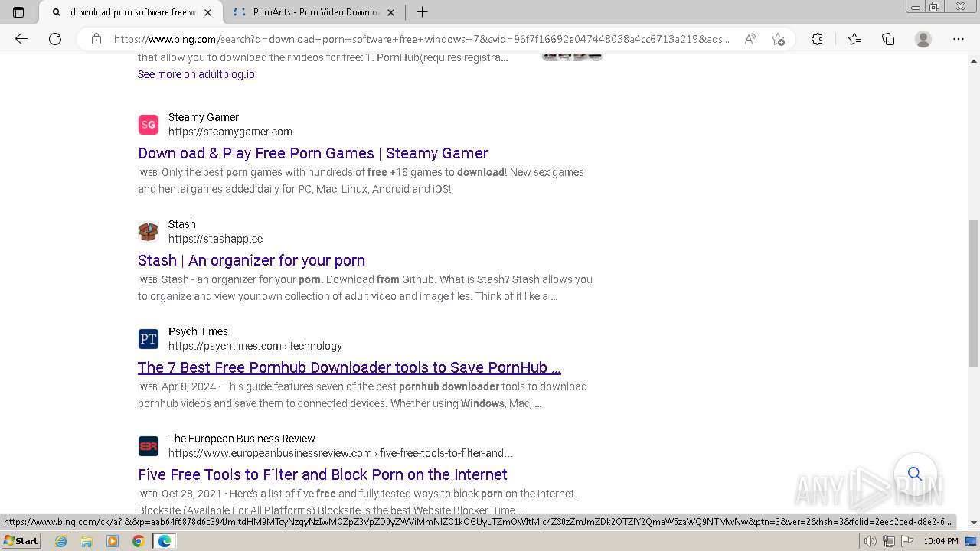This screenshot has width=980, height=551.
Task: Switch to the PornAnts tab
Action: point(315,12)
